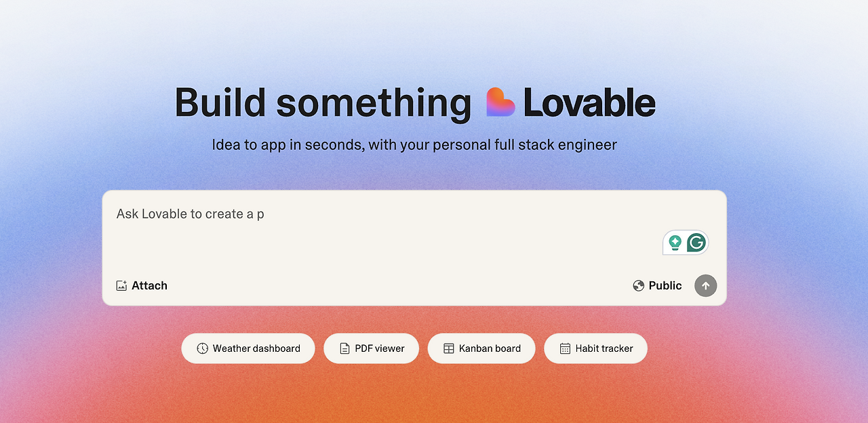
Task: Click the green lightbulb suggestions icon
Action: 674,242
